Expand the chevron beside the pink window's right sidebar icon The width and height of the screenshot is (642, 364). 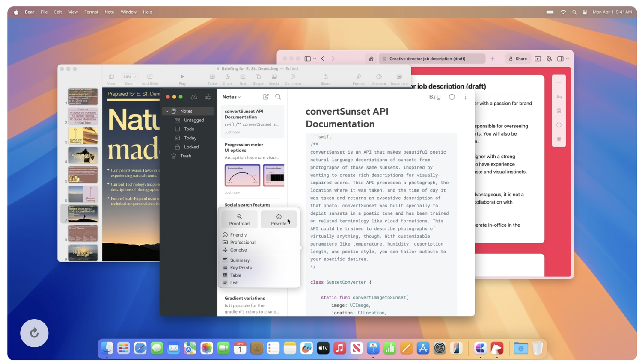coord(568,59)
